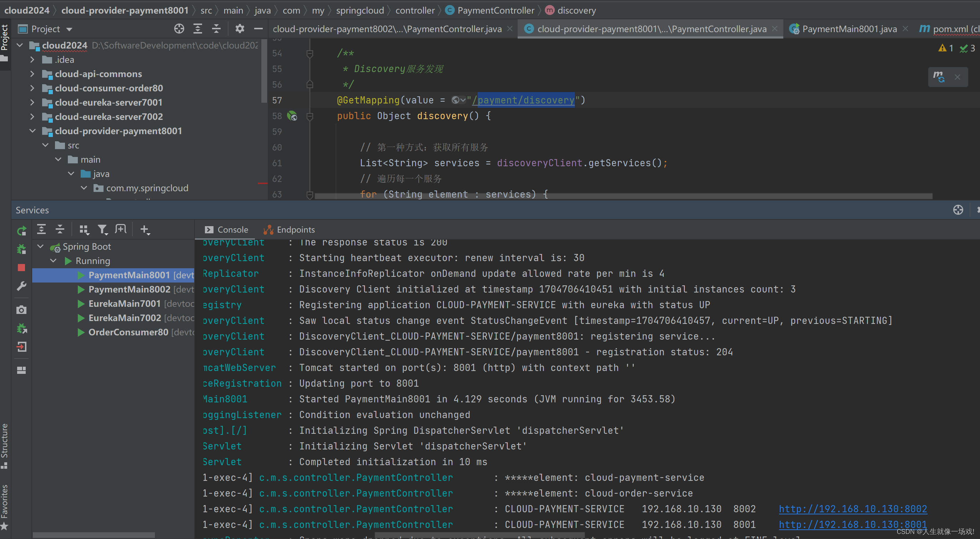Image resolution: width=980 pixels, height=539 pixels.
Task: Collapse the Spring Boot services node
Action: pos(40,246)
